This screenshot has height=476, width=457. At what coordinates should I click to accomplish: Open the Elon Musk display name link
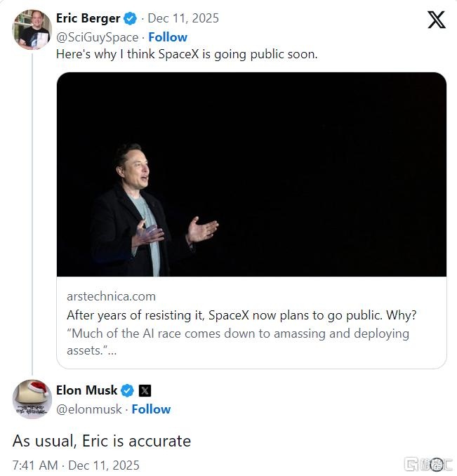pos(86,390)
